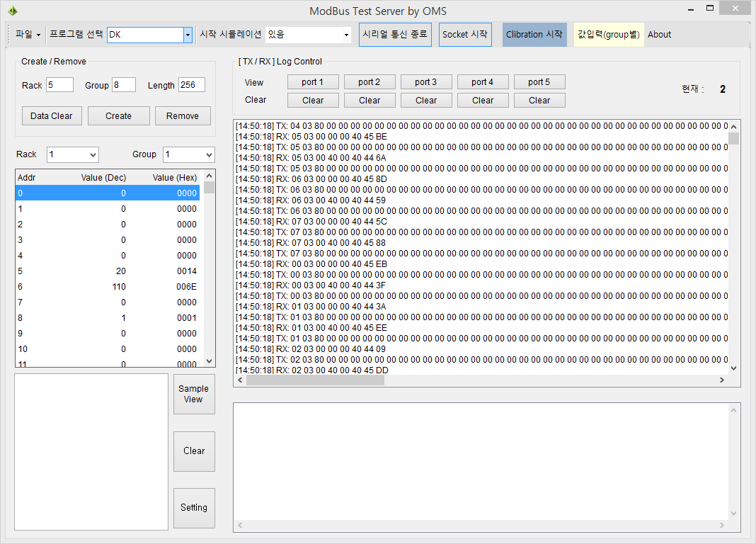
Task: Clear the log under port 3
Action: coord(426,101)
